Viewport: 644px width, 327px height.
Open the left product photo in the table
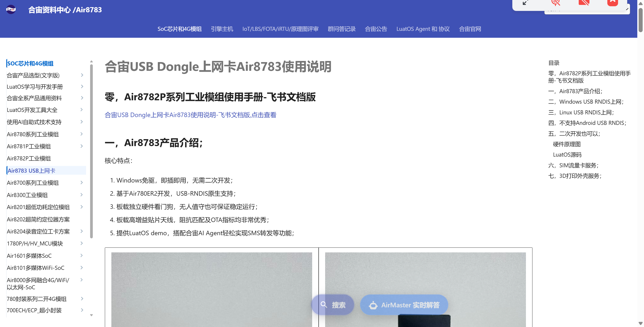click(x=212, y=289)
